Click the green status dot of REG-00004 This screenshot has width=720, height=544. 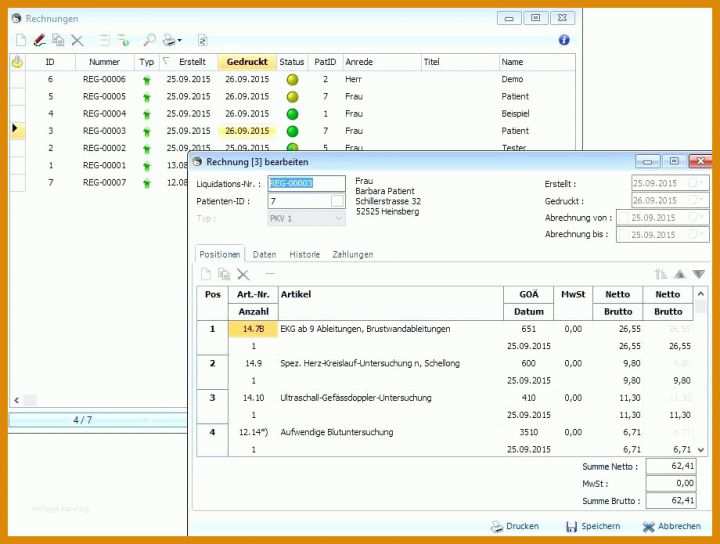point(292,114)
